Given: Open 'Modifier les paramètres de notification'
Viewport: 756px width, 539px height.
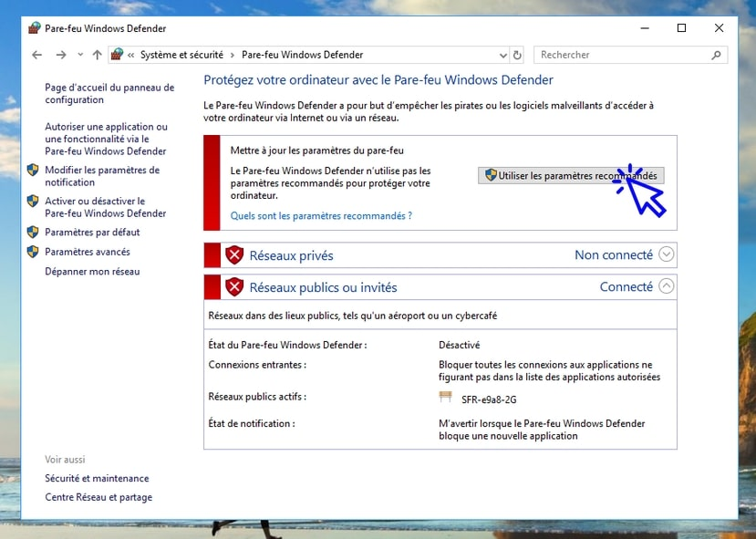Looking at the screenshot, I should tap(102, 176).
